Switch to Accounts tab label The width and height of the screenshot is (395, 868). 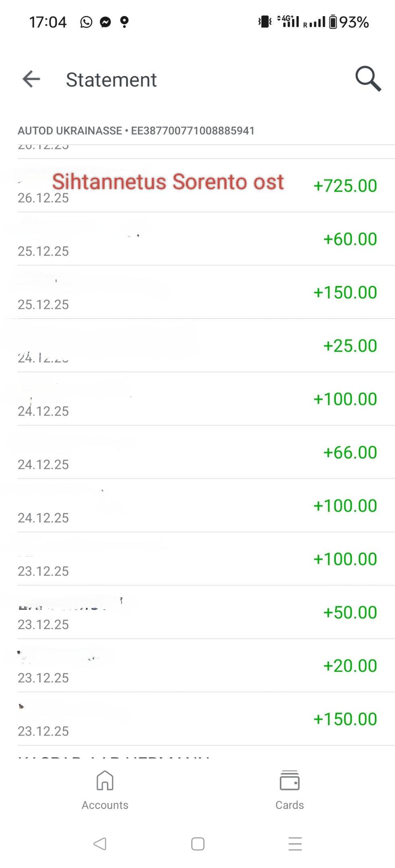(105, 805)
